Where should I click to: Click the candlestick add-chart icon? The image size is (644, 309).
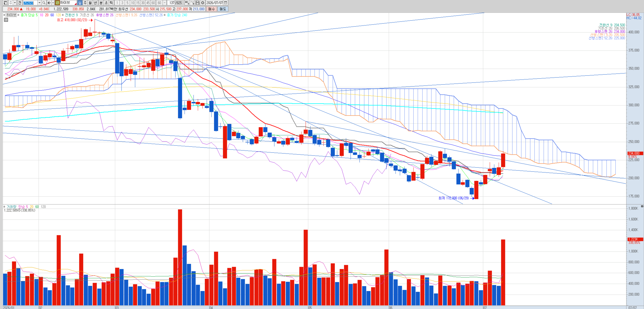(187, 3)
